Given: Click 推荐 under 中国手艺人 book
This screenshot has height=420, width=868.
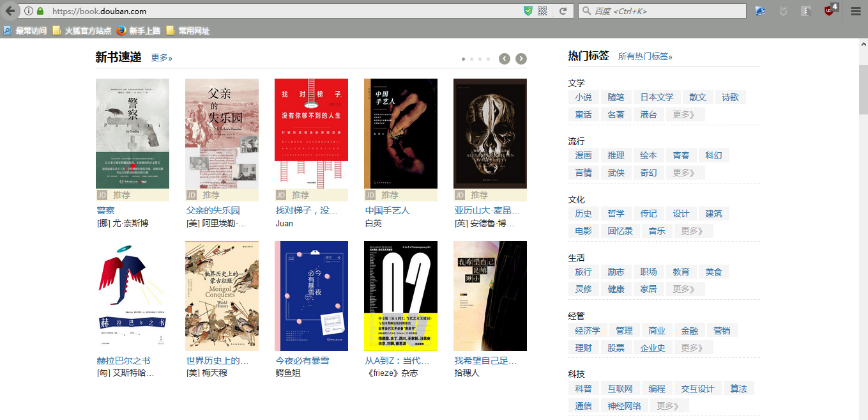Looking at the screenshot, I should click(x=390, y=195).
